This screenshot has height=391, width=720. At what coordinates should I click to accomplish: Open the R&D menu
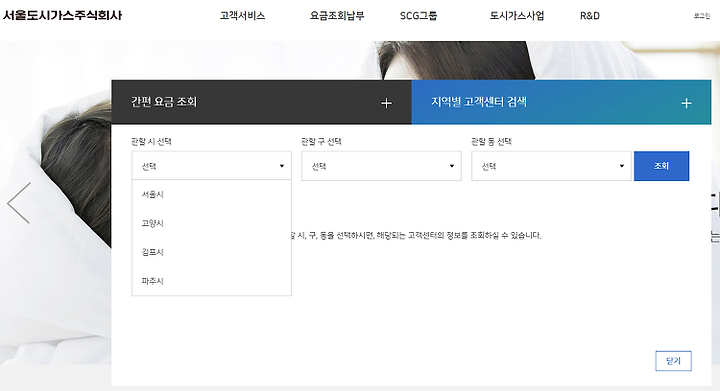tap(590, 16)
